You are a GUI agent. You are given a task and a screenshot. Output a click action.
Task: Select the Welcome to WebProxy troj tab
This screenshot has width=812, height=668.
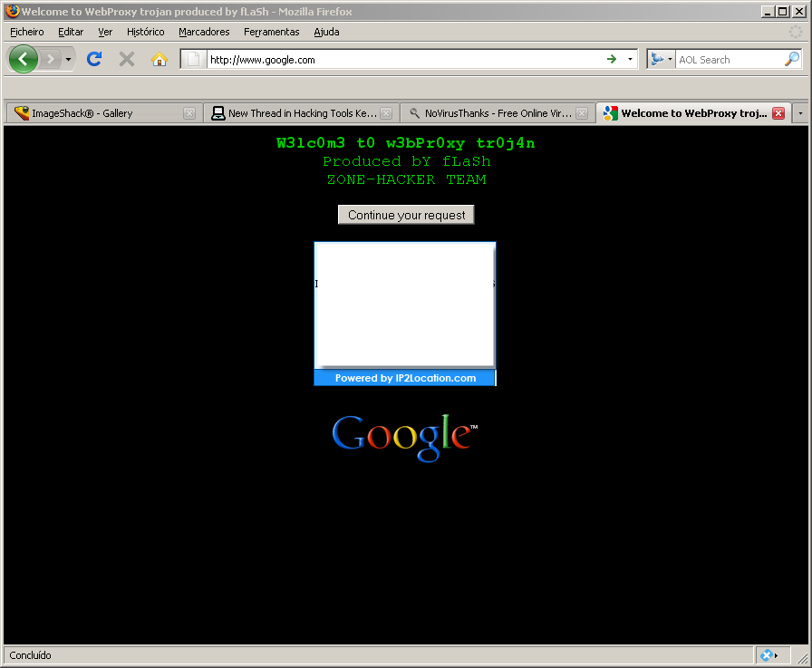tap(693, 113)
